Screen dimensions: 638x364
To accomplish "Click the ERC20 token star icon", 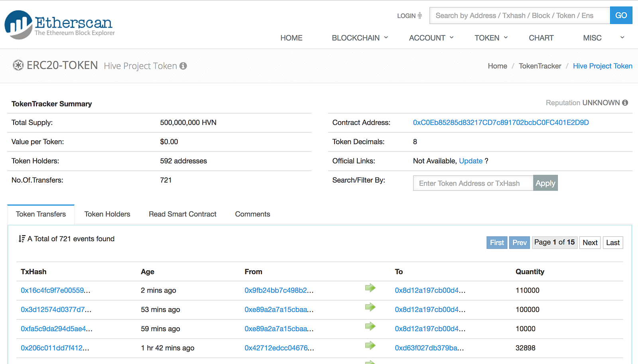I will coord(18,65).
